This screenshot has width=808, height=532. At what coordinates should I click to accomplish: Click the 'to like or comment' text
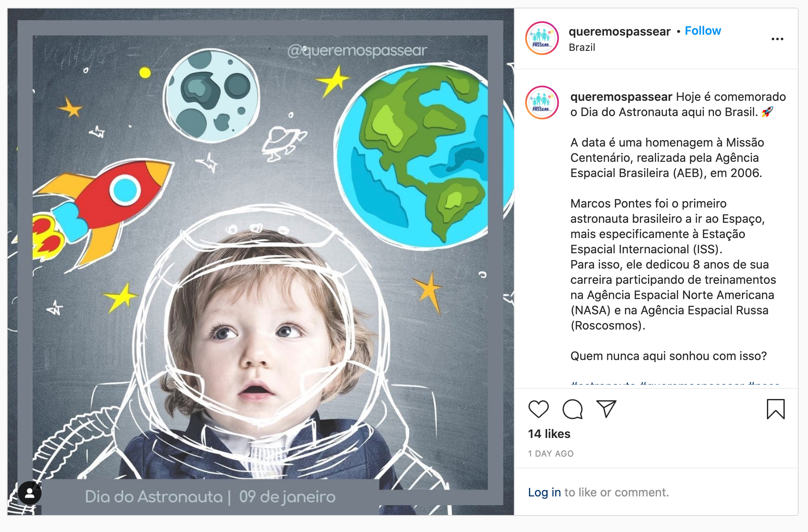[617, 492]
